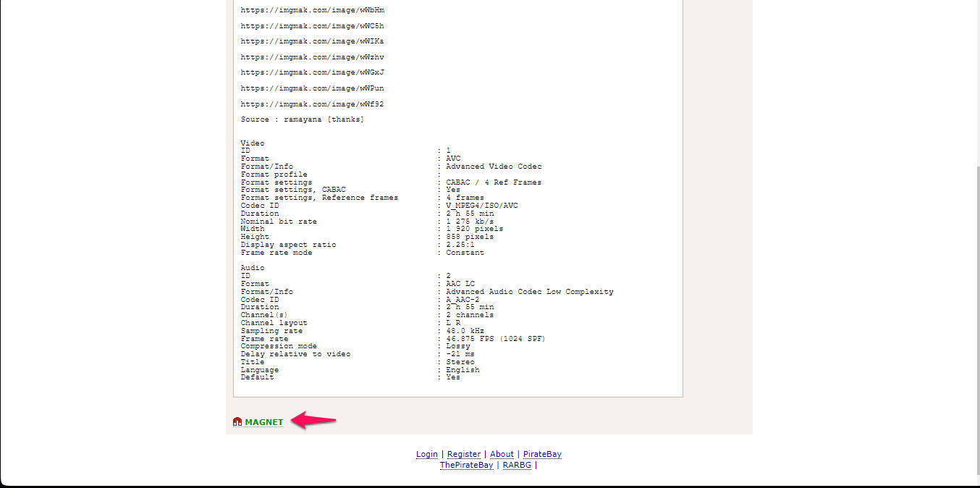Open the Login footer link
Viewport: 980px width, 488px height.
click(x=427, y=455)
